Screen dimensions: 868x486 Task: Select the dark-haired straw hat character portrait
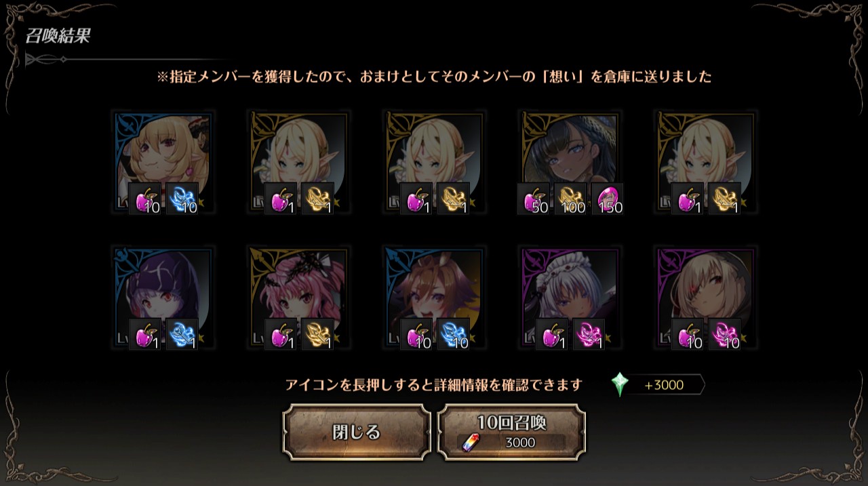coord(570,163)
